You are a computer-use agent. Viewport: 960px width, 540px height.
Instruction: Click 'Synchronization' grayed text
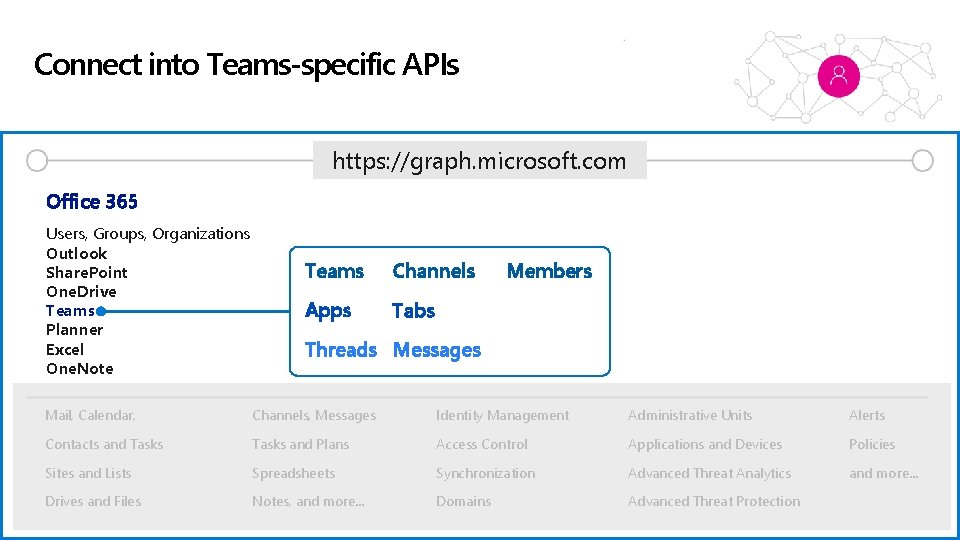pos(486,474)
